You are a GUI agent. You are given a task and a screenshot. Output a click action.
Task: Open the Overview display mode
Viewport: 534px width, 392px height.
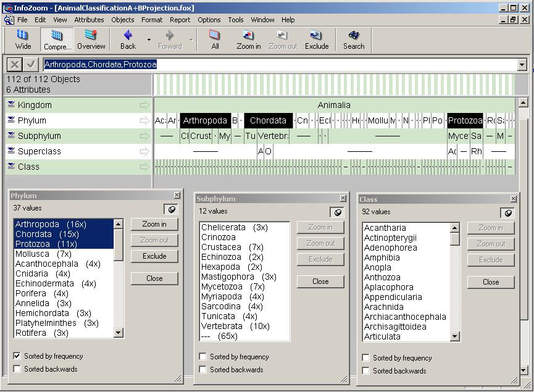coord(91,40)
